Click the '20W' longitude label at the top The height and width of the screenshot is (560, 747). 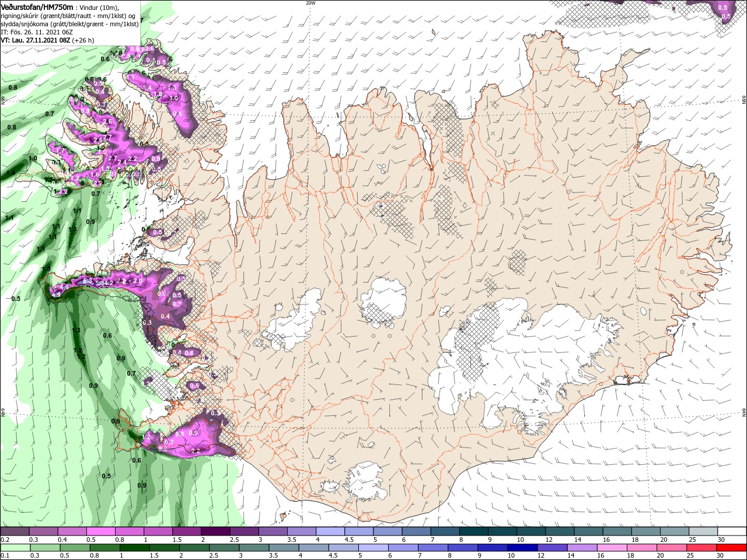310,3
